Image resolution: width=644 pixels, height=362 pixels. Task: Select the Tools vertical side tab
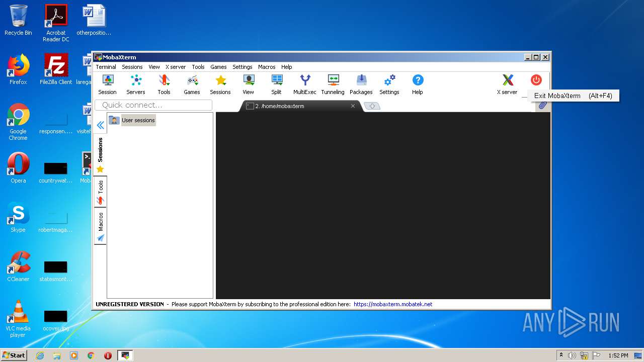pyautogui.click(x=101, y=193)
